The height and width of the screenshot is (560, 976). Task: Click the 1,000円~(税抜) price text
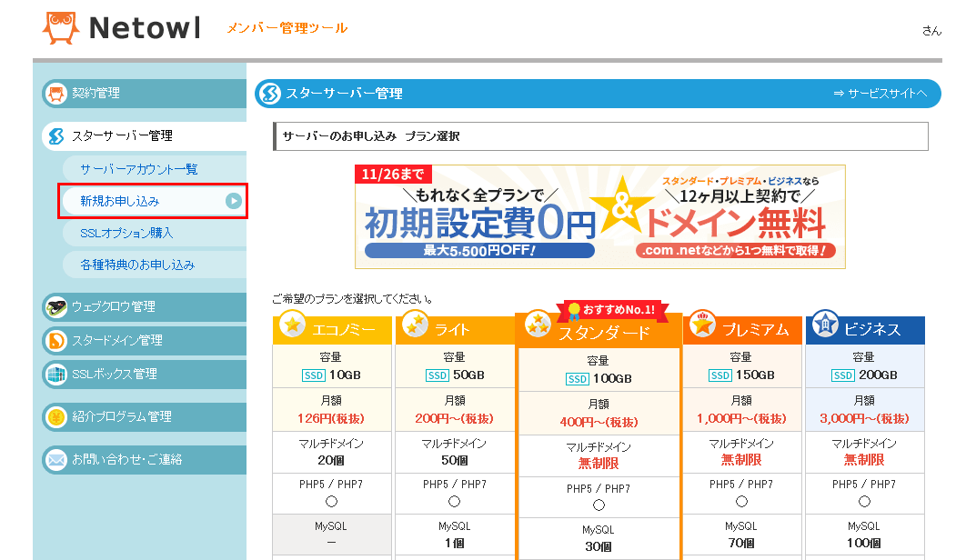[741, 419]
